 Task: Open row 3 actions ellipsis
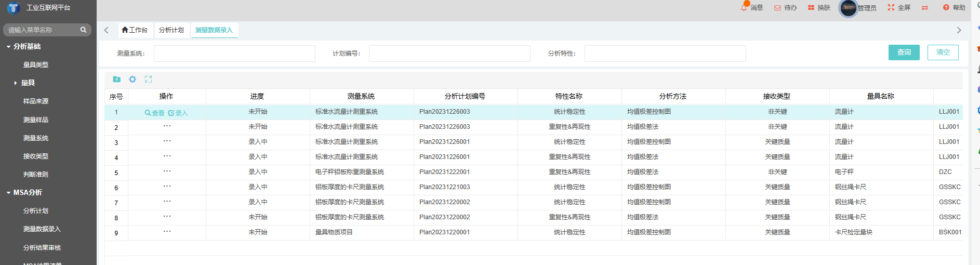point(167,141)
